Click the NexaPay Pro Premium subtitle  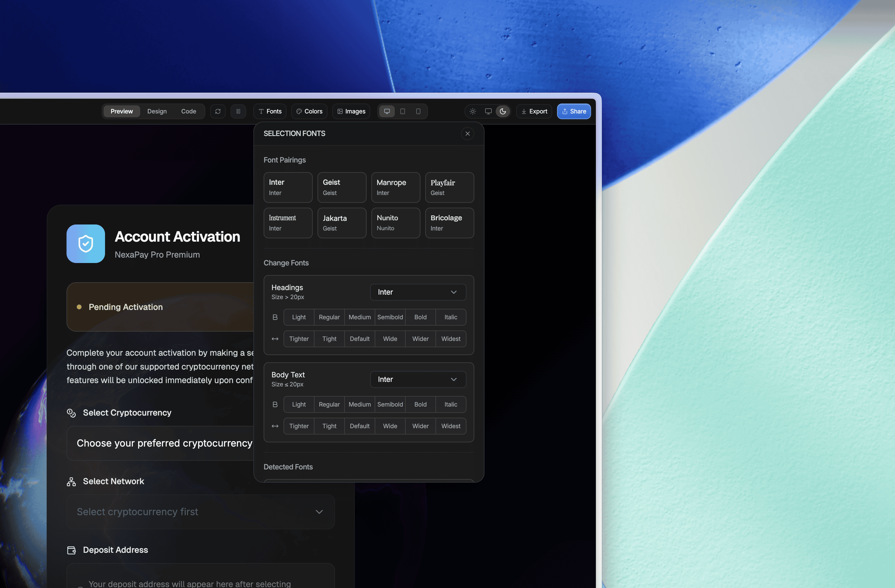(x=157, y=255)
